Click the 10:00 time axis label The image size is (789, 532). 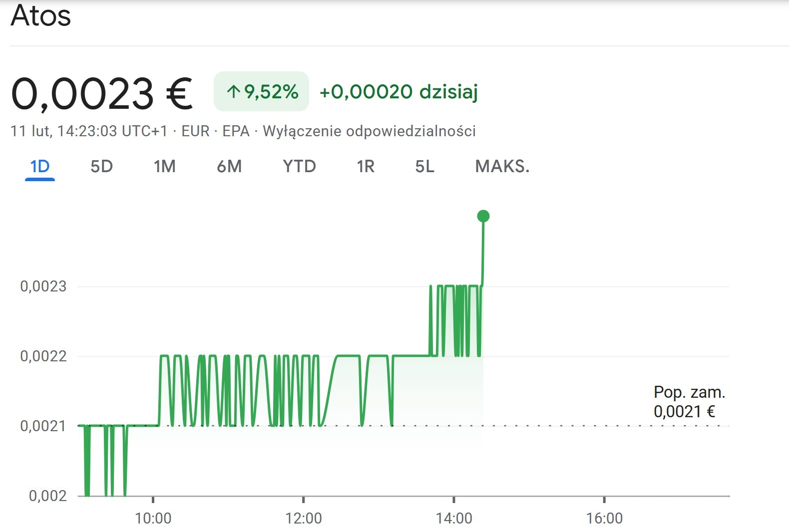point(153,519)
